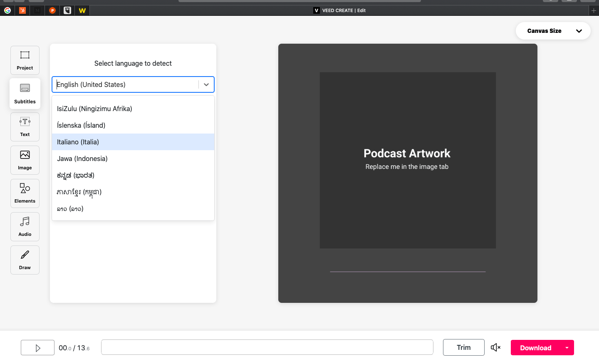Open the Text tool

tap(25, 127)
